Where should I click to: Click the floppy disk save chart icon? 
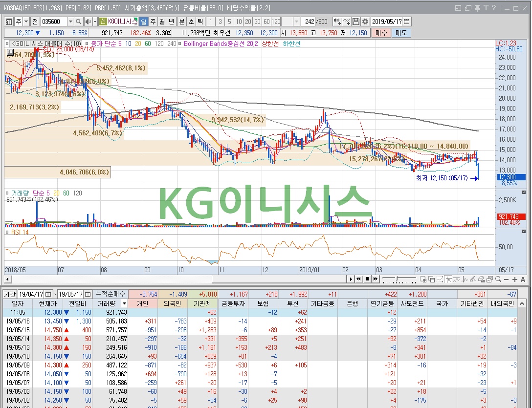pyautogui.click(x=356, y=21)
